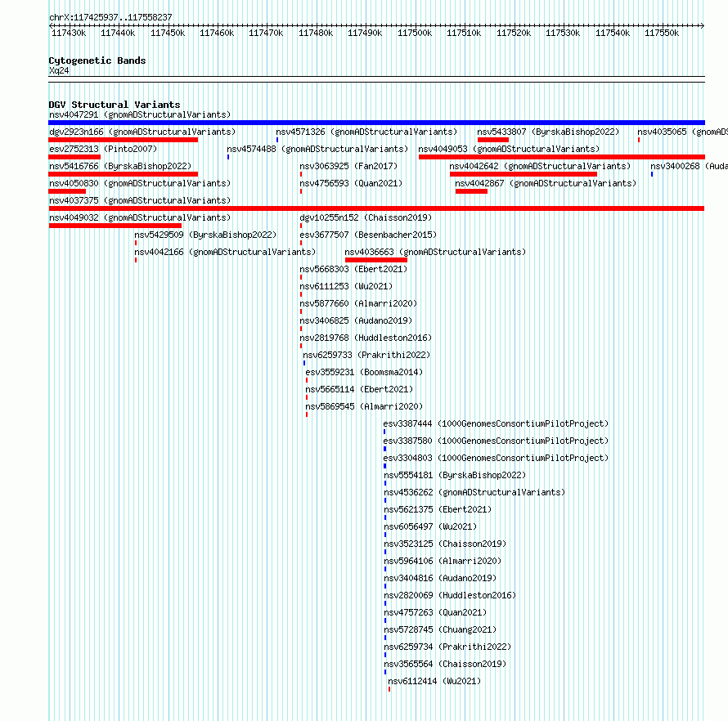Click the 117550k ruler position

coord(662,33)
